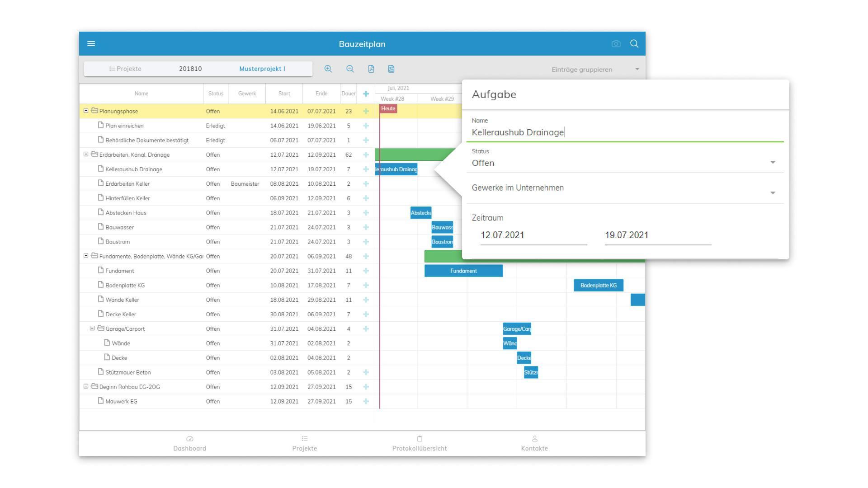Zoom in the Gantt chart
The width and height of the screenshot is (868, 488).
(x=328, y=69)
